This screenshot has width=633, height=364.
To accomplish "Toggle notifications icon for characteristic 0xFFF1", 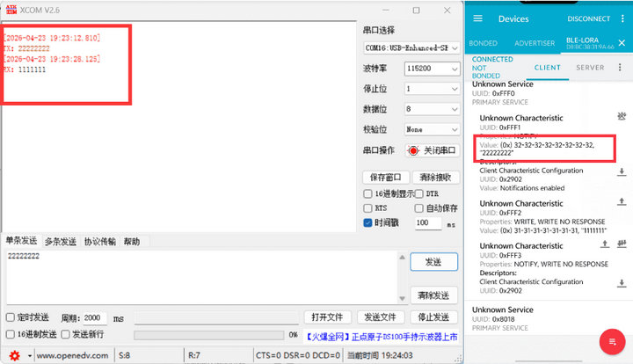I will click(x=622, y=116).
